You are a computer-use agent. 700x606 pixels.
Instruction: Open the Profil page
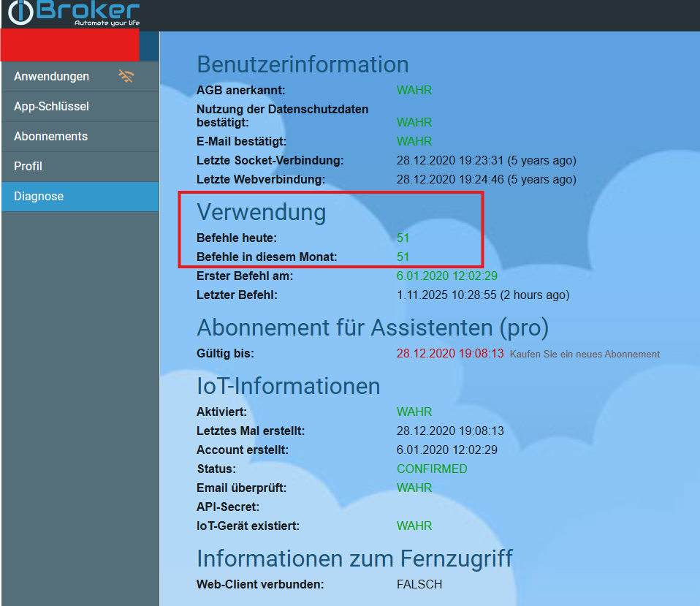(x=80, y=167)
